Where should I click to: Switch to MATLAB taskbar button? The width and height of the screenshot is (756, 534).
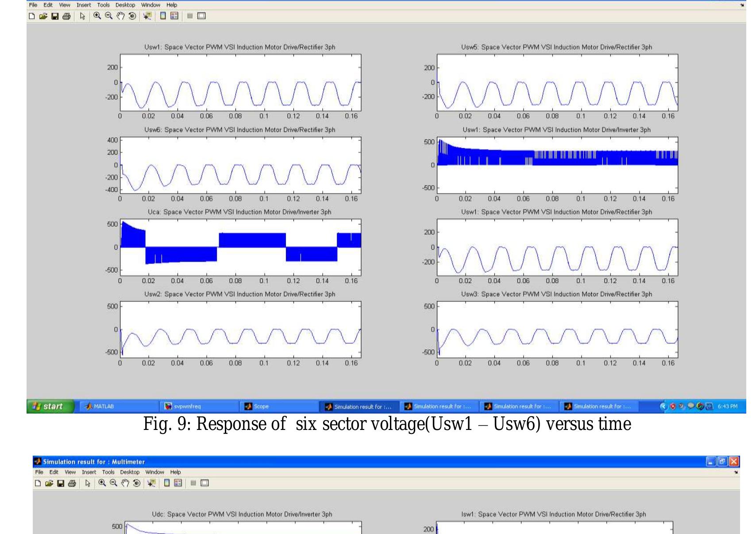point(120,406)
